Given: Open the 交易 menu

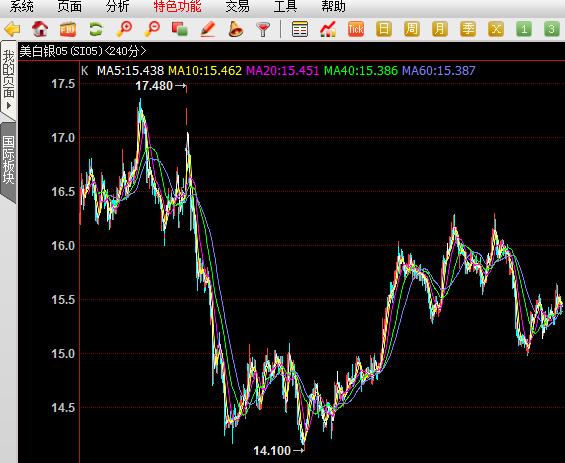Looking at the screenshot, I should point(237,6).
